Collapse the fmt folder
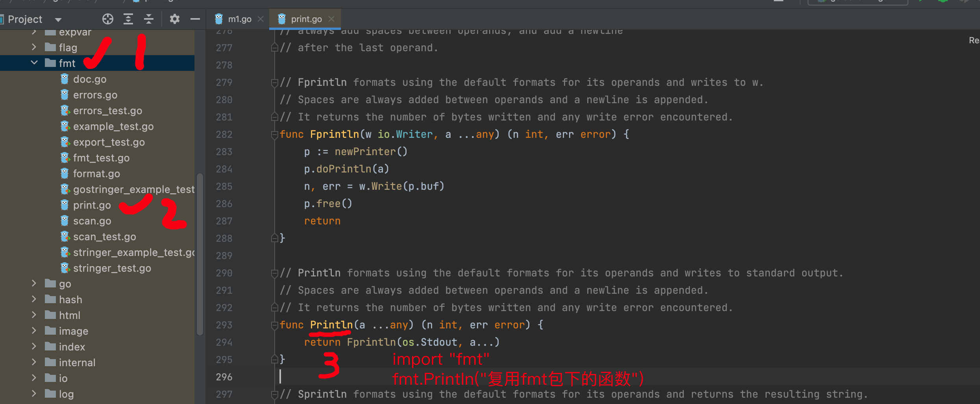This screenshot has width=980, height=404. (34, 63)
